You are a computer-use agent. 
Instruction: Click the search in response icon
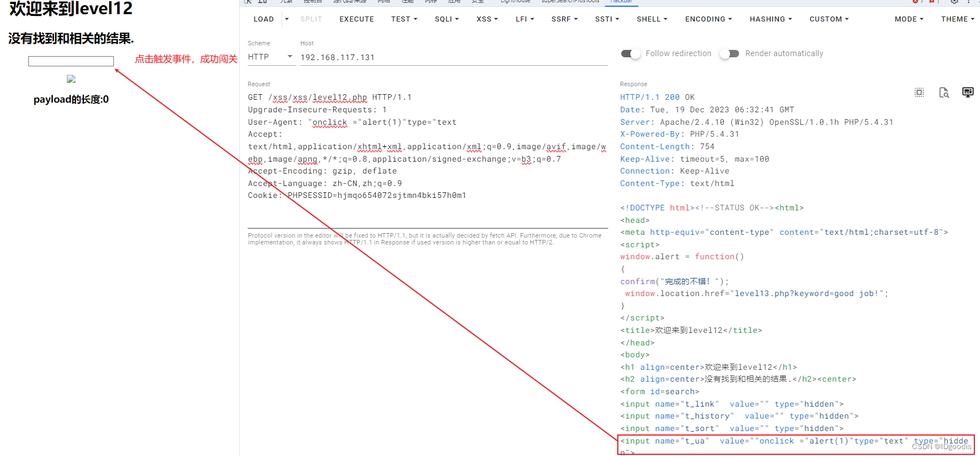(x=944, y=92)
